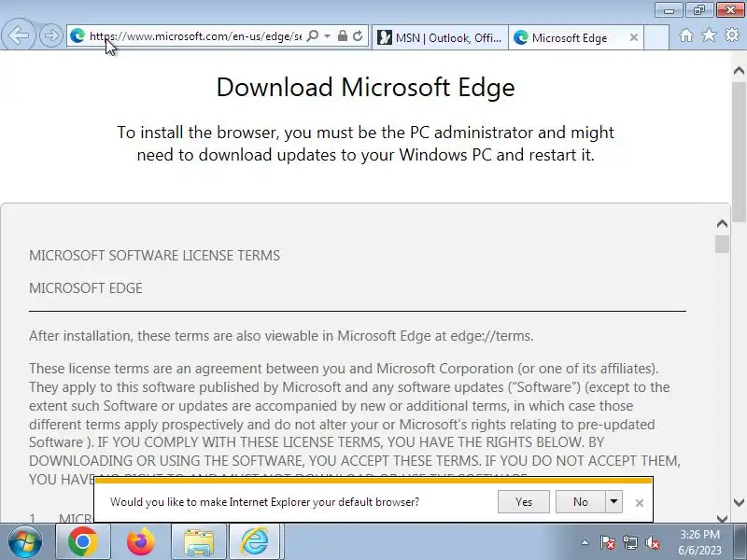Select the Microsoft Edge tab
Image resolution: width=747 pixels, height=560 pixels.
[570, 37]
